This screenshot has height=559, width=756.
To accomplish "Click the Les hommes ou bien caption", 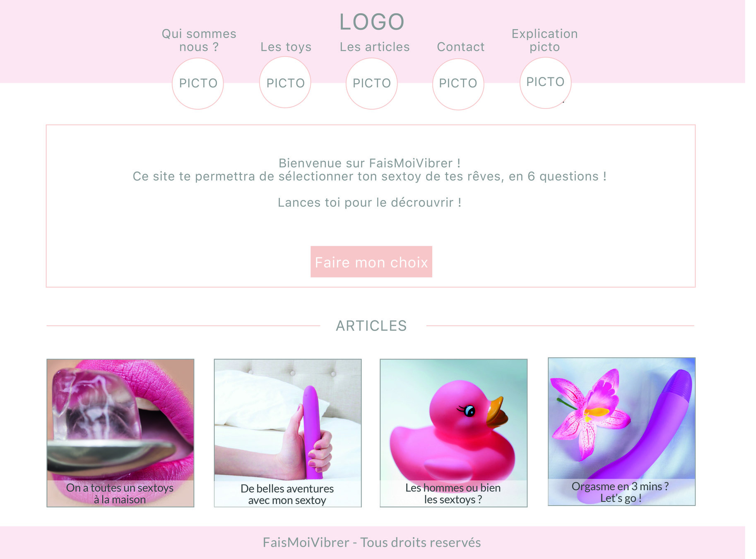I will [x=453, y=494].
